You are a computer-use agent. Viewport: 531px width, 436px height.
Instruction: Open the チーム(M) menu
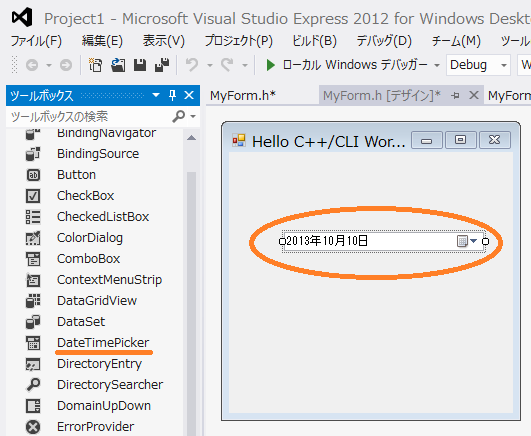tap(456, 41)
